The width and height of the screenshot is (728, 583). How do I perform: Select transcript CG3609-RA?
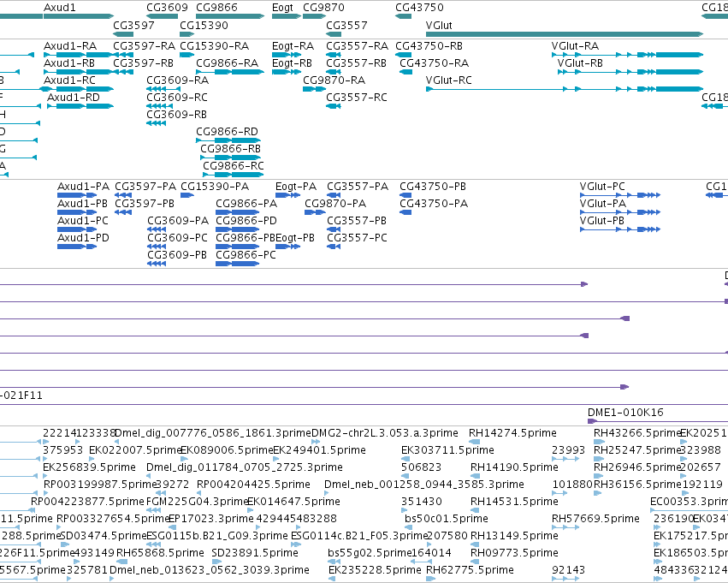(177, 80)
